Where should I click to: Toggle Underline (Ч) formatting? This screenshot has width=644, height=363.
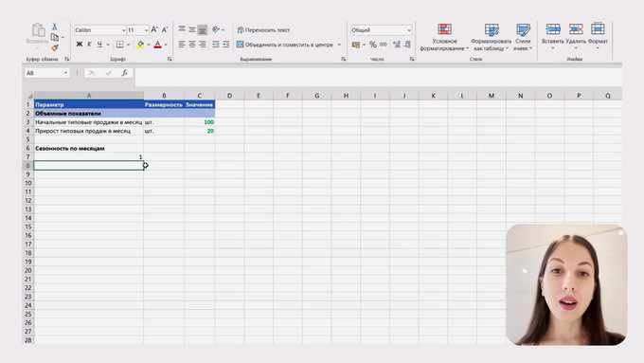99,45
